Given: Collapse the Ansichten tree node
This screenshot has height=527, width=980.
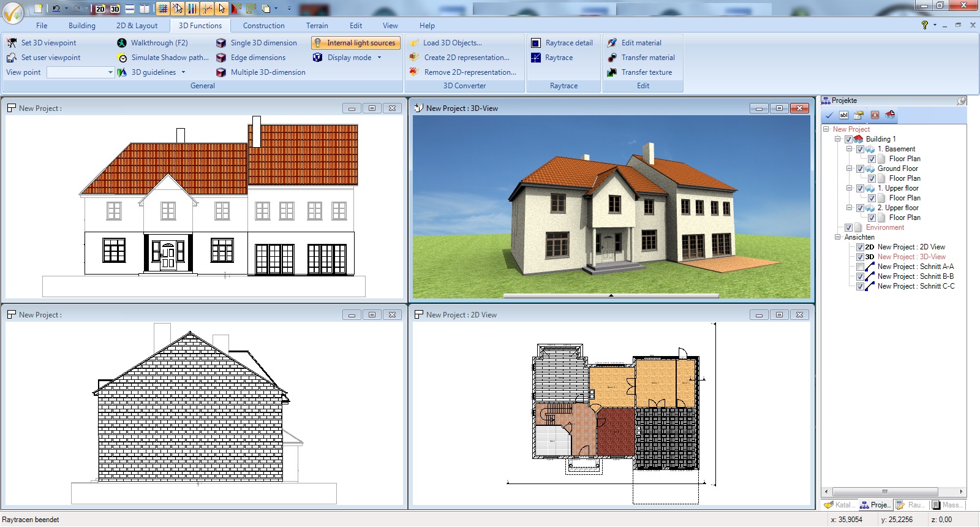Looking at the screenshot, I should coord(837,237).
